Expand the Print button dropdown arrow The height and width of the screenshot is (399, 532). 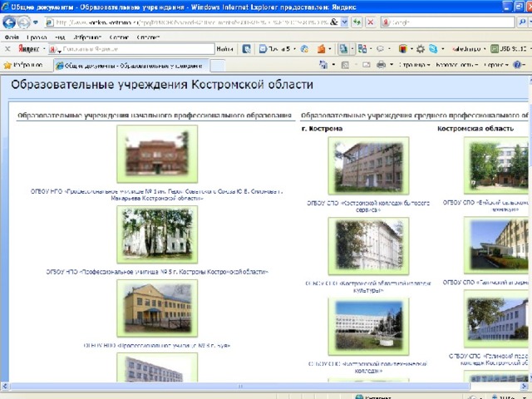(x=392, y=65)
